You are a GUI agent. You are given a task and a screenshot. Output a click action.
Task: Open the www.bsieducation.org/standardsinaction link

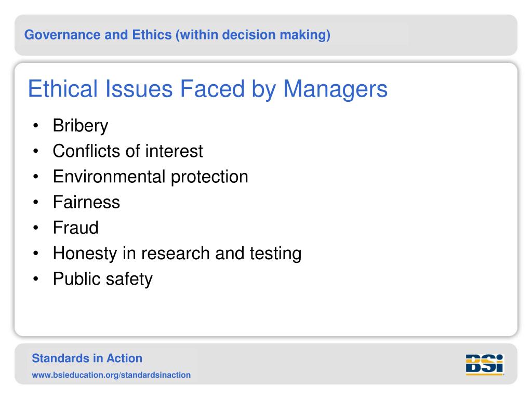pos(111,375)
